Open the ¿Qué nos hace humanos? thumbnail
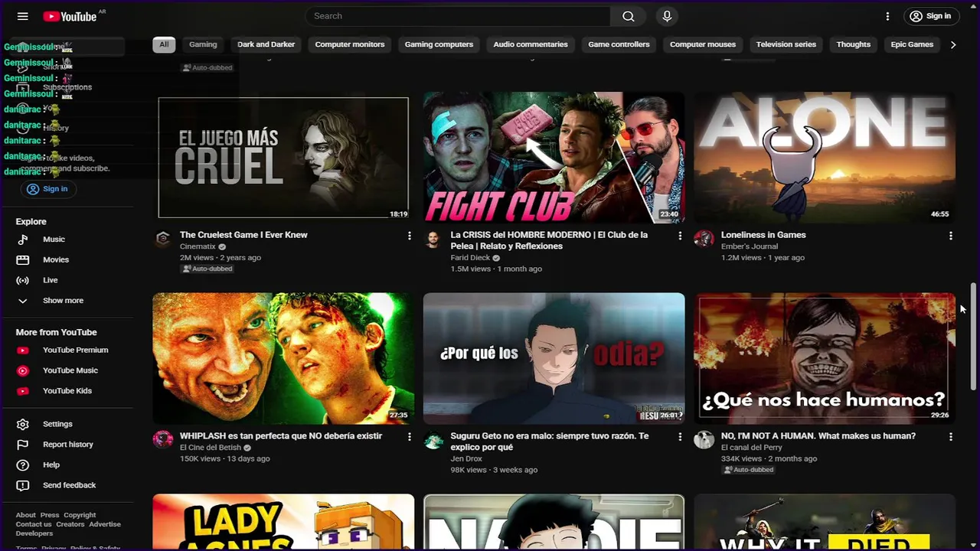The image size is (980, 551). (825, 358)
